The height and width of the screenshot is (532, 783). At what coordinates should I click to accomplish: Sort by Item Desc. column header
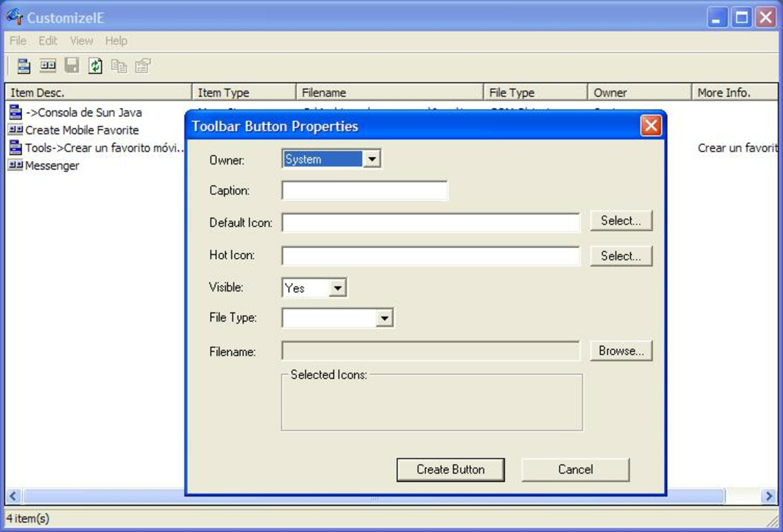[x=98, y=92]
